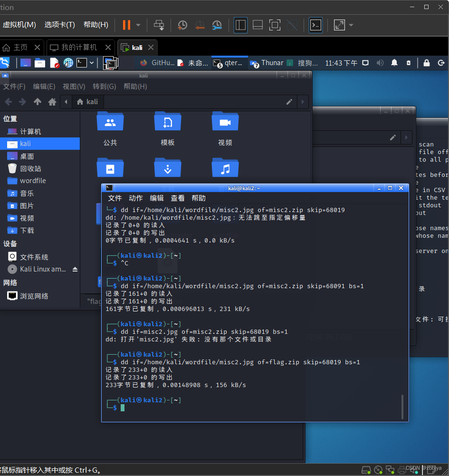
Task: Send Ctrl+Alt+Del to the virtual machine
Action: click(x=159, y=25)
